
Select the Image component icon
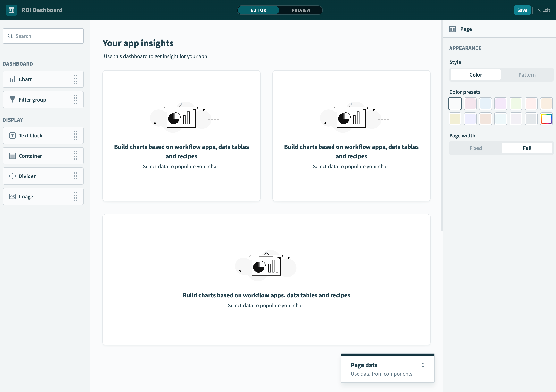coord(13,196)
